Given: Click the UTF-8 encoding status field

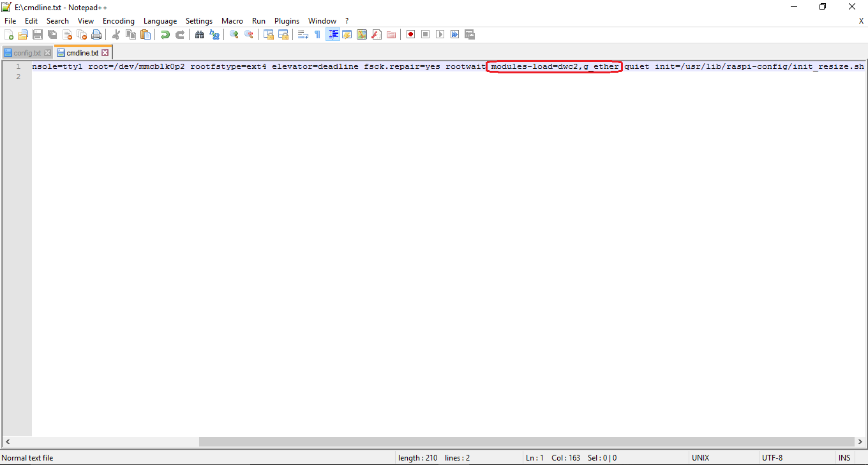Looking at the screenshot, I should [772, 457].
